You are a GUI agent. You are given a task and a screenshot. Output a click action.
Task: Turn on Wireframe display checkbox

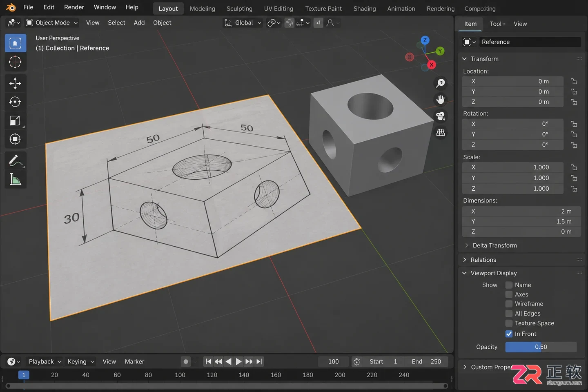(x=509, y=304)
